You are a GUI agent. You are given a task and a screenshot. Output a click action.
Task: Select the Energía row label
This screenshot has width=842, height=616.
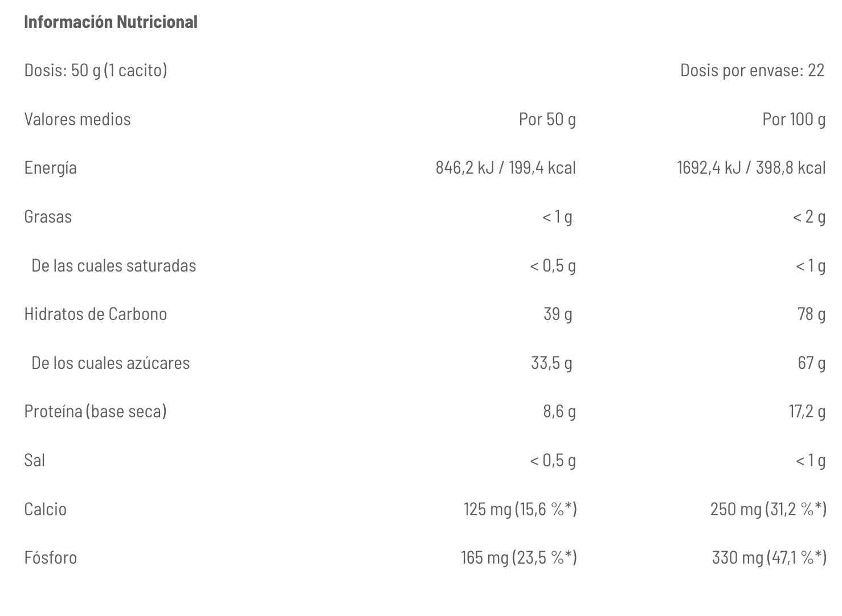tap(50, 168)
